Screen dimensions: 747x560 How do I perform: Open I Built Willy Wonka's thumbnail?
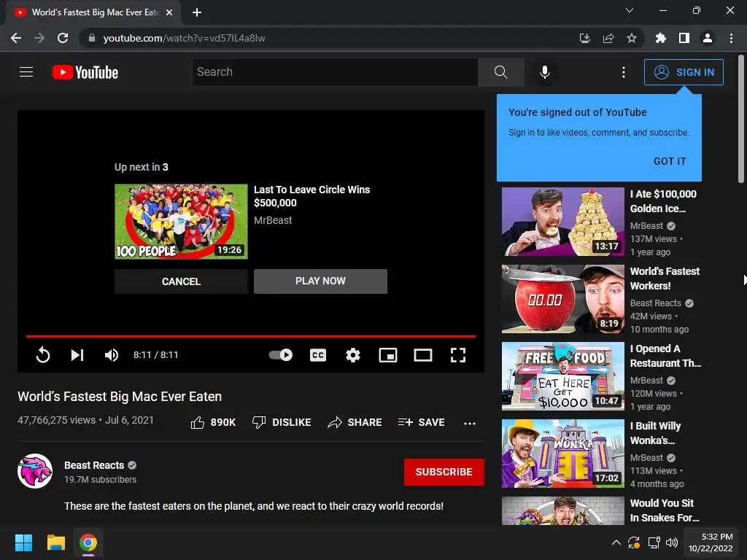tap(562, 454)
